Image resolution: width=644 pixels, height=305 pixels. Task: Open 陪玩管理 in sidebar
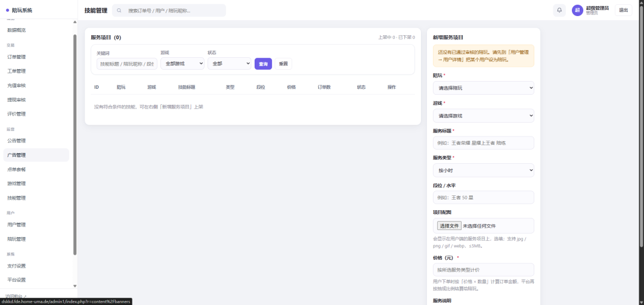[36, 239]
